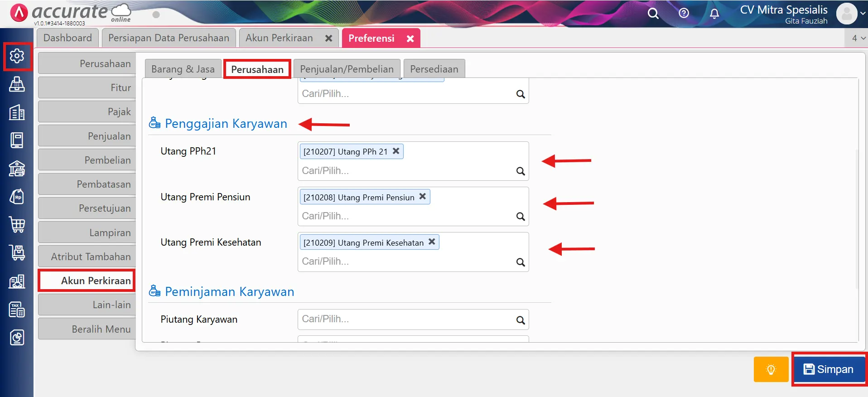
Task: Open the TAX module icon in sidebar
Action: (17, 310)
